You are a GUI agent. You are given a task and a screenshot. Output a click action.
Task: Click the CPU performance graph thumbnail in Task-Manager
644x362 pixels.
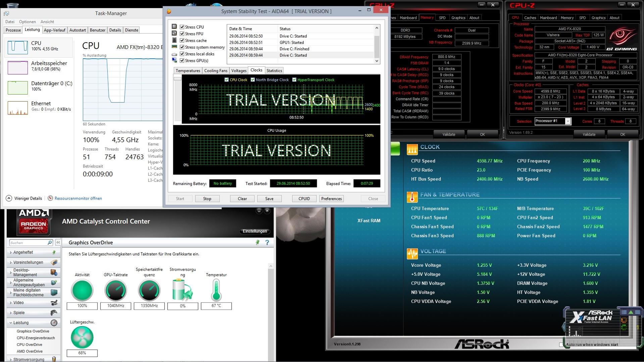click(17, 47)
